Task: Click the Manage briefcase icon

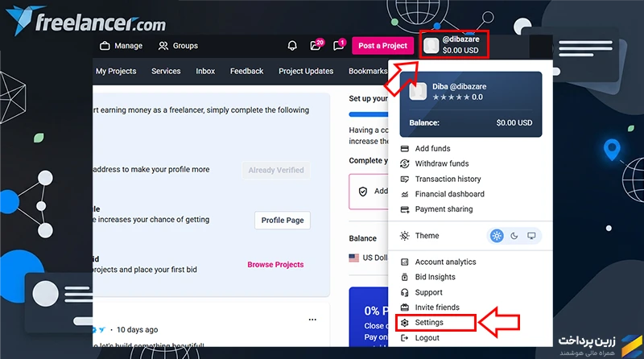Action: [x=105, y=46]
